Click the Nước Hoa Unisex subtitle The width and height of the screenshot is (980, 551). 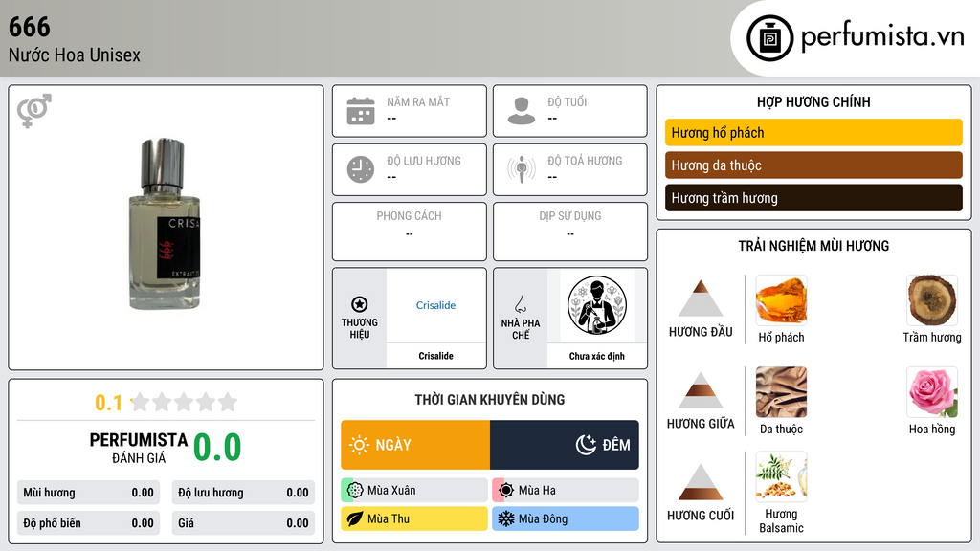tap(75, 55)
